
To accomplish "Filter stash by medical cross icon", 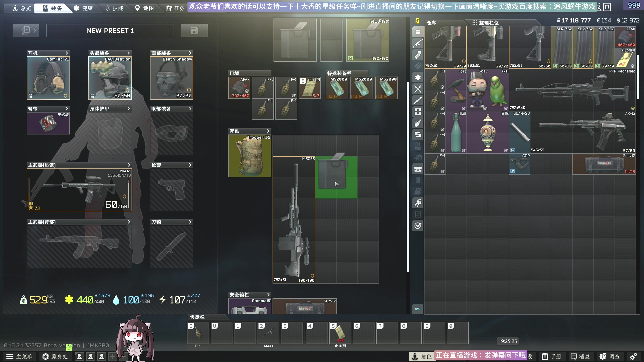I will (418, 112).
